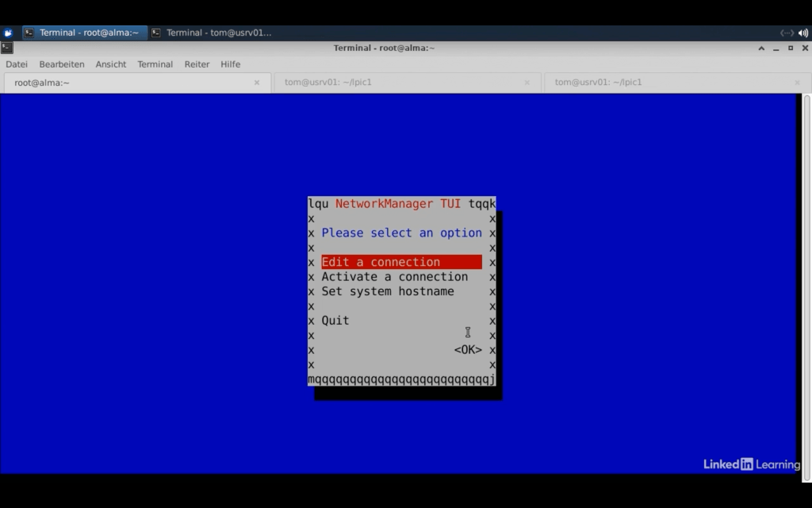Choose 'Set system hostname' entry
Viewport: 812px width, 508px height.
[x=388, y=291]
